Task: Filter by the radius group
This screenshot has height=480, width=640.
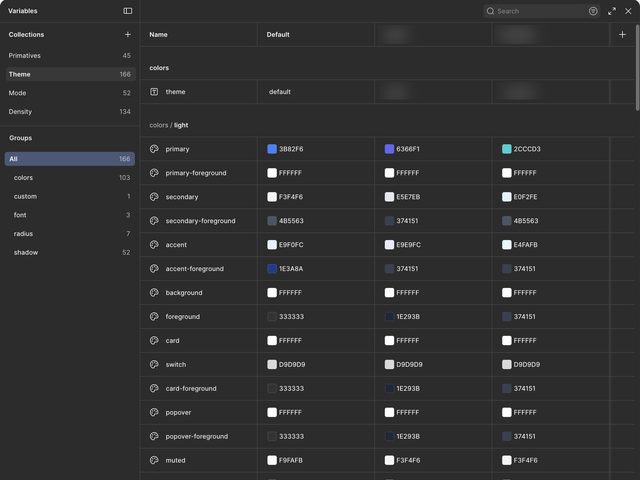Action: (x=70, y=234)
